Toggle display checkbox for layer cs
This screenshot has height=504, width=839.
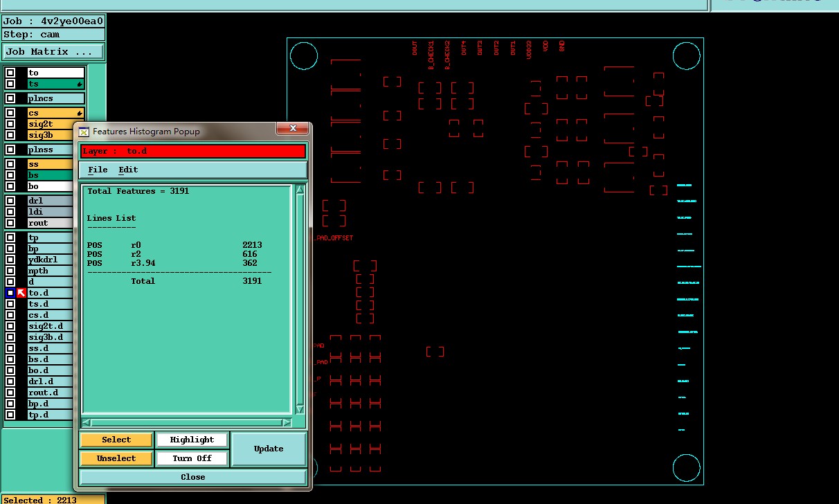tap(10, 113)
